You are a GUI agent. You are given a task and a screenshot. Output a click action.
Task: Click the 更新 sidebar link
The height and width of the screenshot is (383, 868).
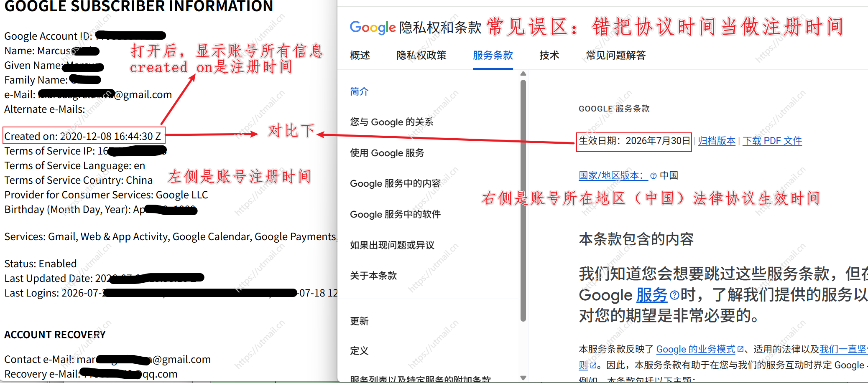point(359,321)
